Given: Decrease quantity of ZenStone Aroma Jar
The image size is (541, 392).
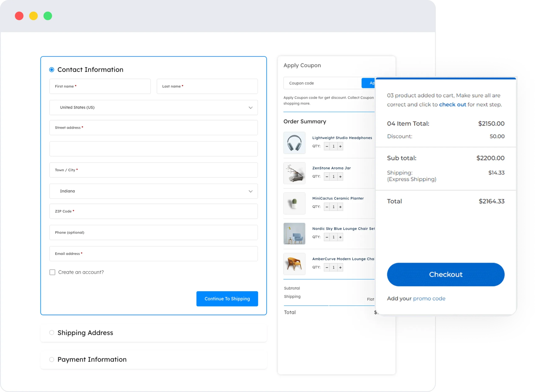Looking at the screenshot, I should click(x=327, y=176).
